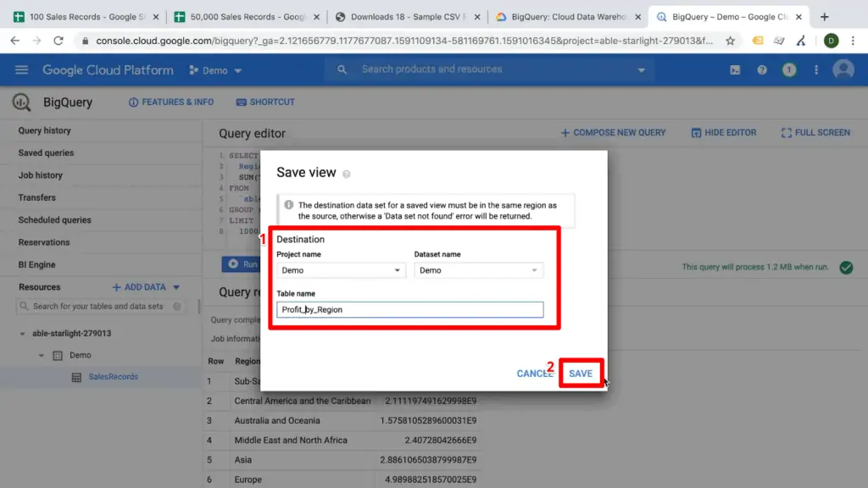Viewport: 868px width, 488px height.
Task: Click the SAVE button
Action: (x=581, y=373)
